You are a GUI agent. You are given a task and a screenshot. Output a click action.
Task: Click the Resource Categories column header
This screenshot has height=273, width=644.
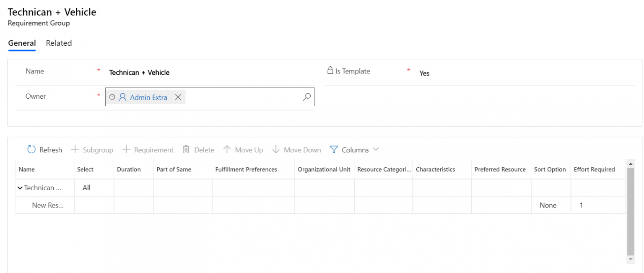click(x=383, y=169)
